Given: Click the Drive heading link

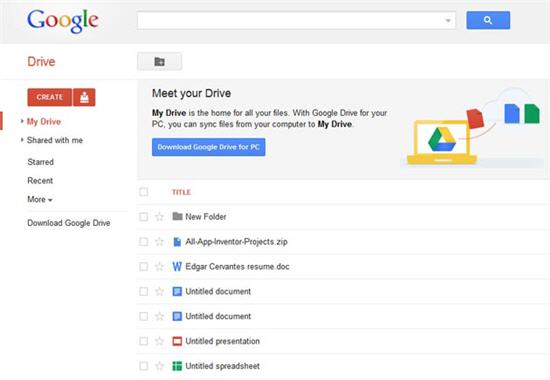Looking at the screenshot, I should [x=41, y=62].
